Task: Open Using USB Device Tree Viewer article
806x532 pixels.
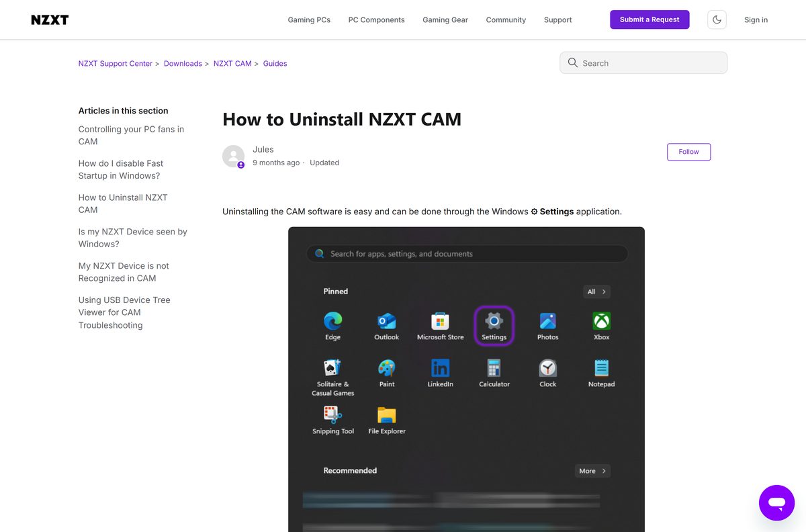Action: [x=124, y=312]
